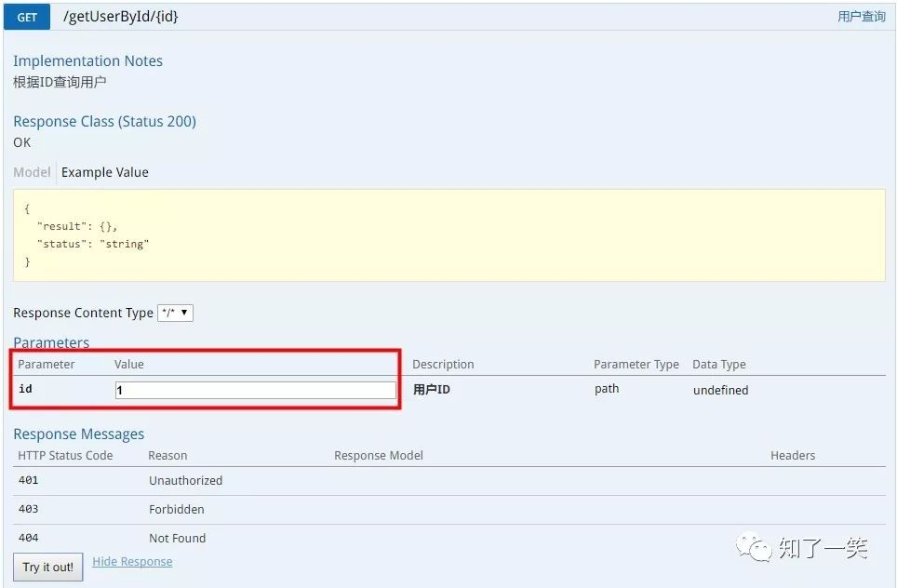Click the Parameter Type column header

tap(636, 365)
